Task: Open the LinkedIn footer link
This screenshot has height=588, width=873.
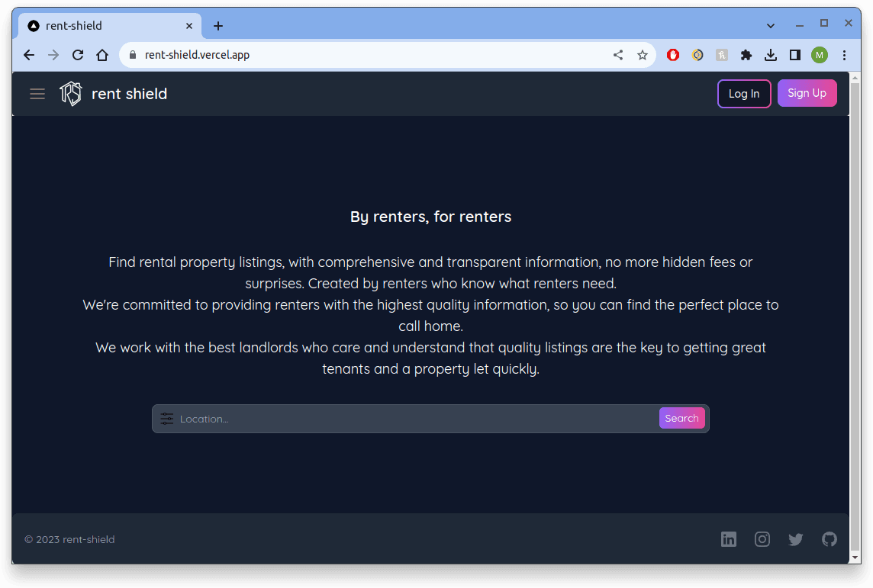Action: (728, 539)
